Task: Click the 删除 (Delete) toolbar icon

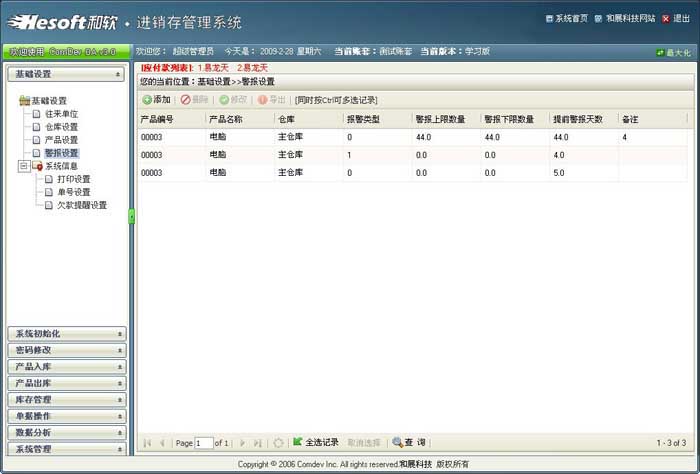Action: [x=185, y=100]
